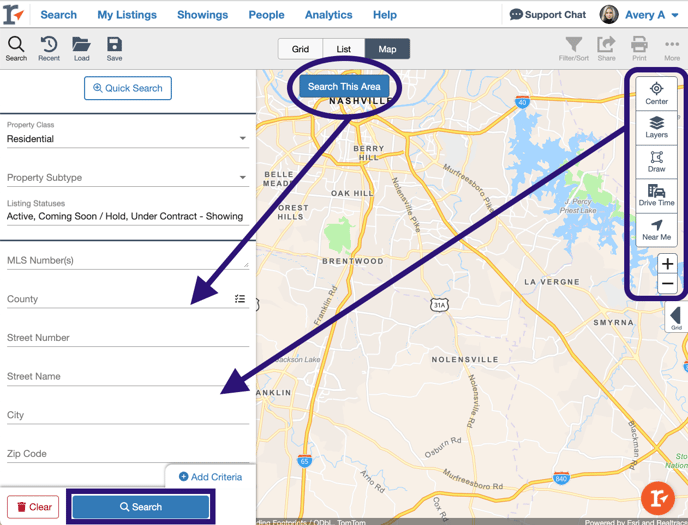This screenshot has width=688, height=525.
Task: Open the Property Subtype dropdown
Action: (127, 178)
